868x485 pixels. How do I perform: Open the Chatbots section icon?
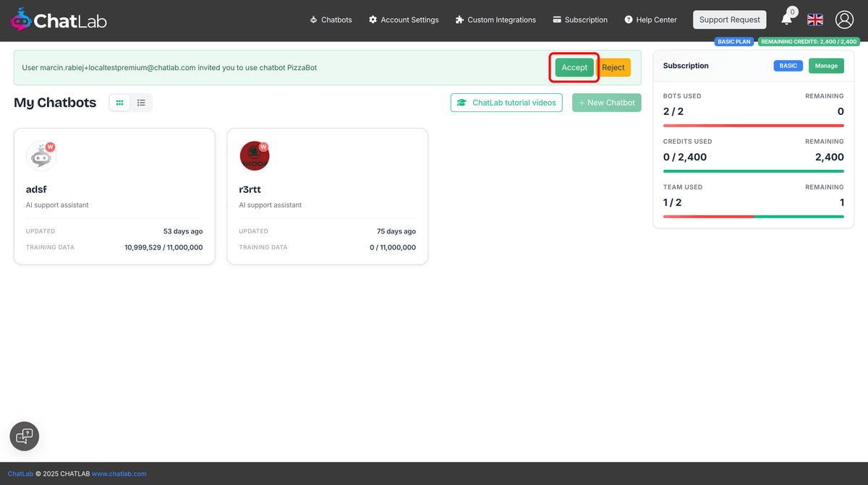pos(314,20)
